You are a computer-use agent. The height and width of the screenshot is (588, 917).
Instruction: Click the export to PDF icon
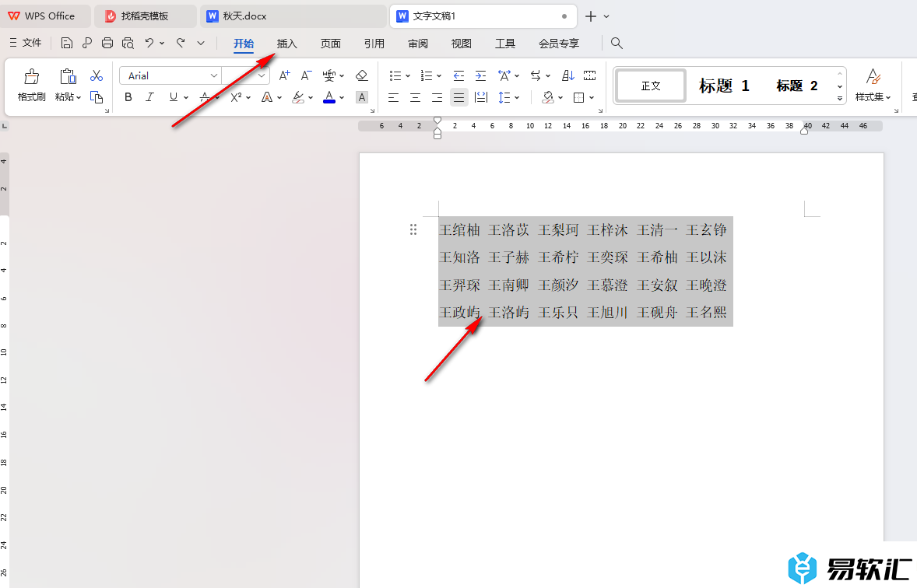click(x=87, y=43)
